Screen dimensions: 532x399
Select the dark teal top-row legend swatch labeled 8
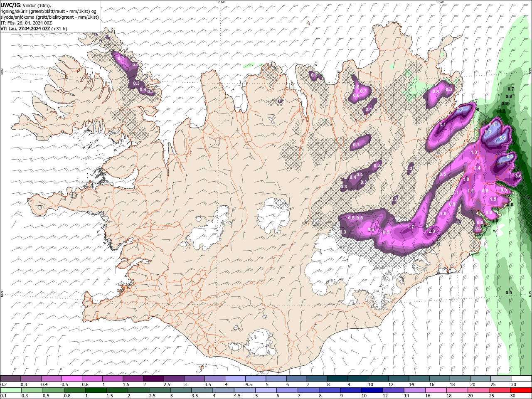click(337, 379)
